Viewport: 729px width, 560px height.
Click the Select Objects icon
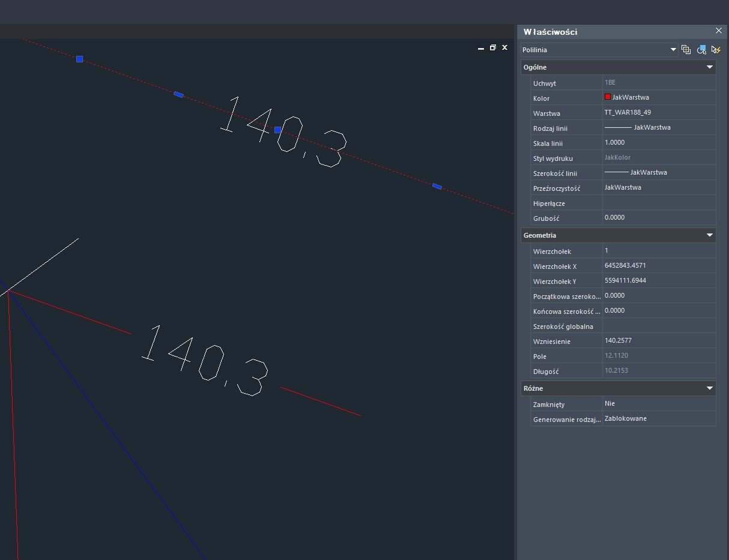[701, 50]
